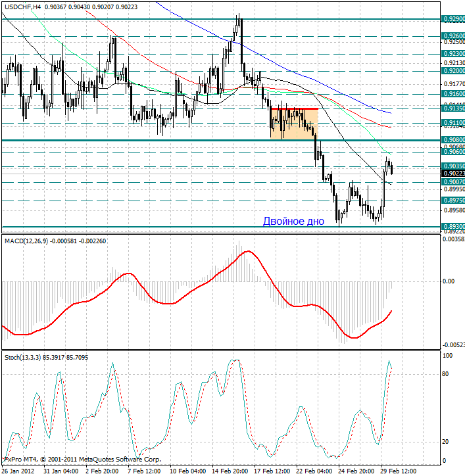465x476 pixels.
Task: Click the 14 Feb 20:00 time label
Action: tap(230, 471)
